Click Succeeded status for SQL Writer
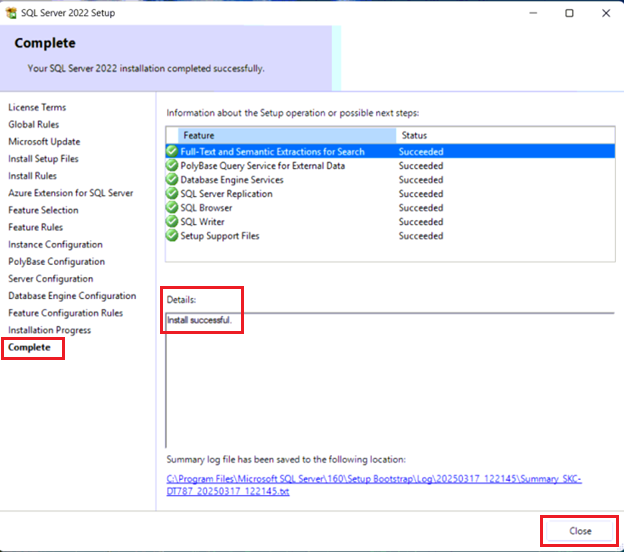Viewport: 624px width, 552px height. tap(421, 222)
